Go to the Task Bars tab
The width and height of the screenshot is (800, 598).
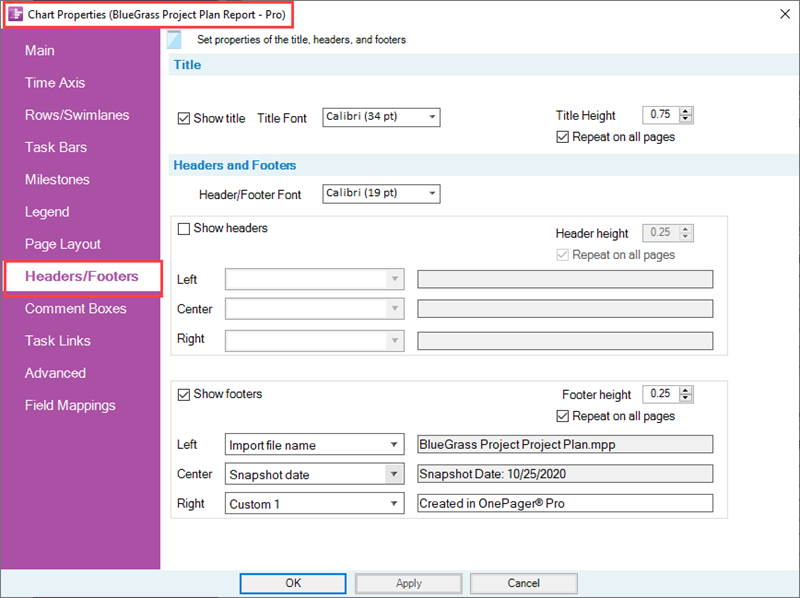(x=56, y=147)
